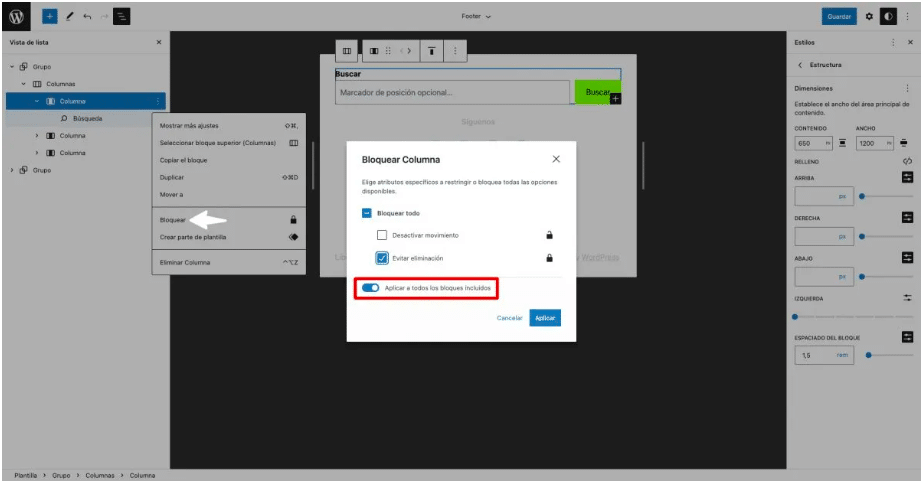Viewport: 921px width, 484px height.
Task: Collapse the first Grupo tree item
Action: click(x=12, y=67)
